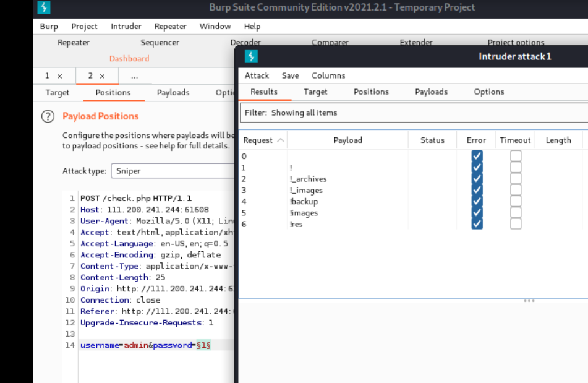Sort results by Error column header
588x383 pixels.
tap(476, 140)
